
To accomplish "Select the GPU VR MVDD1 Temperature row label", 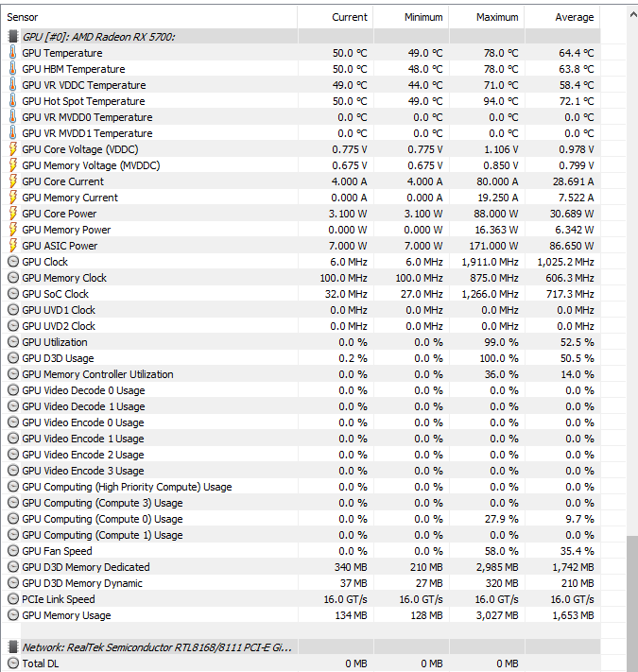I will tap(87, 133).
